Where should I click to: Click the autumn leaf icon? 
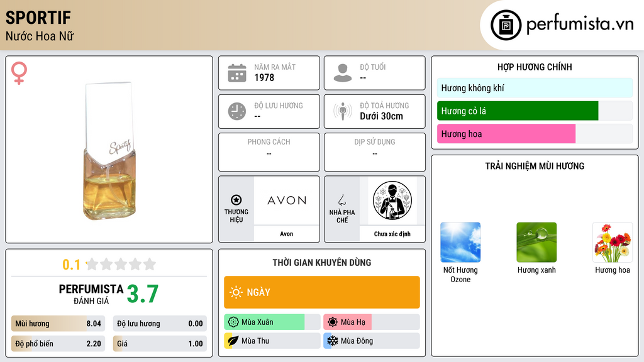(233, 341)
